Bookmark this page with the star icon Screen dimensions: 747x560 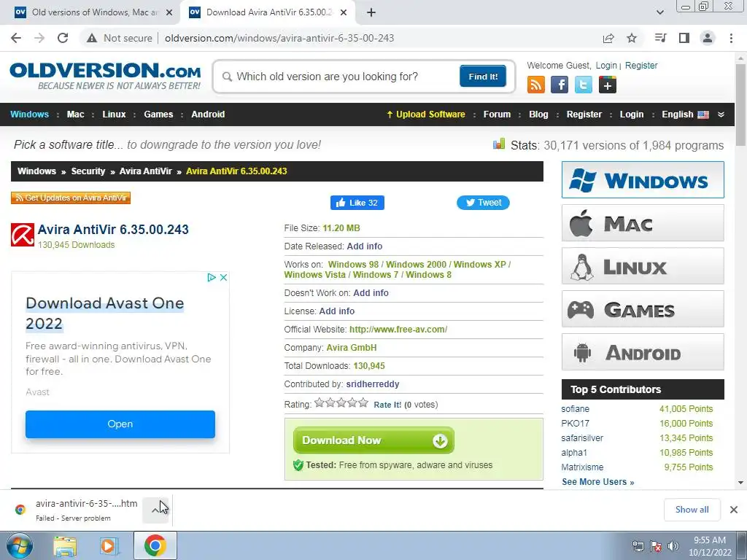tap(632, 38)
